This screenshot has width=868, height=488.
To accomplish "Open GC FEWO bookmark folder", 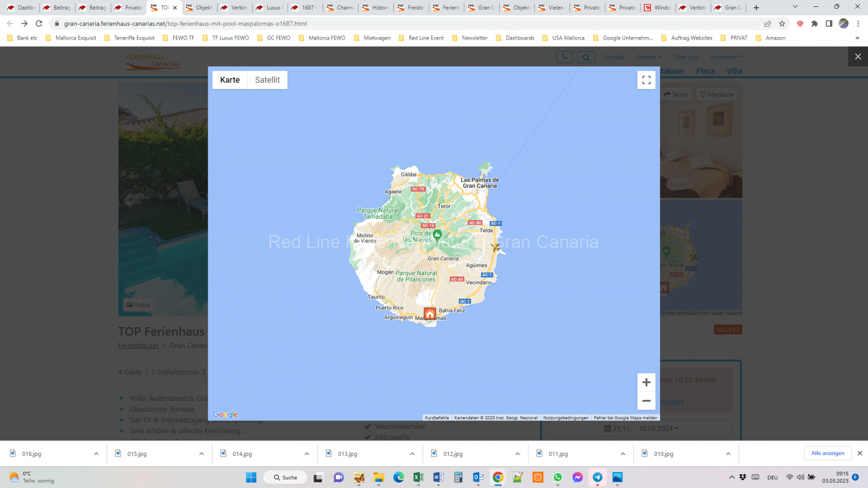I will click(x=274, y=38).
